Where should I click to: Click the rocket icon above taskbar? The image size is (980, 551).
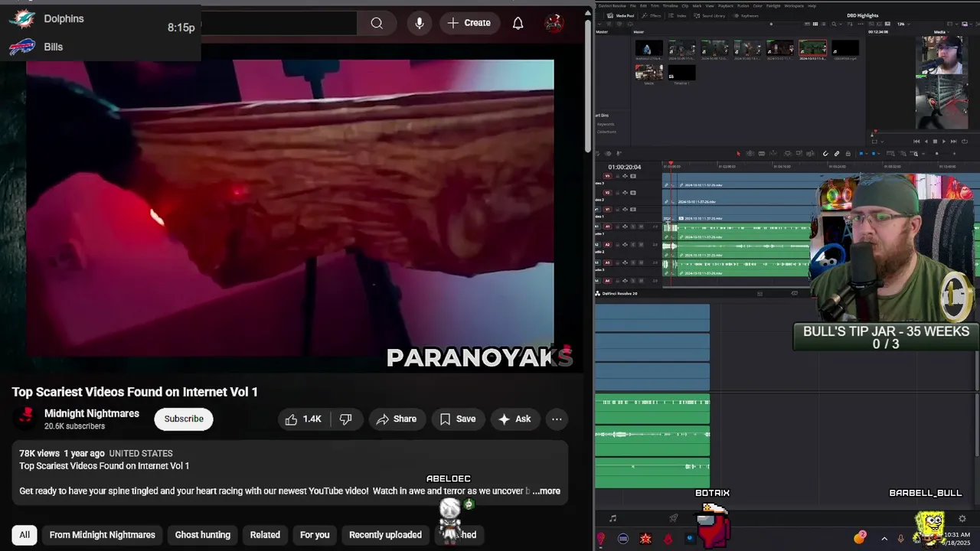[x=674, y=518]
